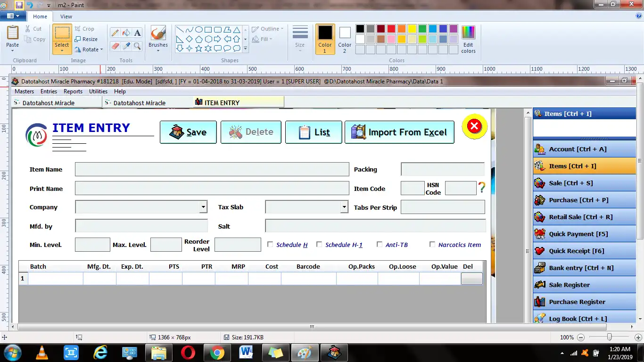
Task: Expand the Company dropdown
Action: (203, 207)
